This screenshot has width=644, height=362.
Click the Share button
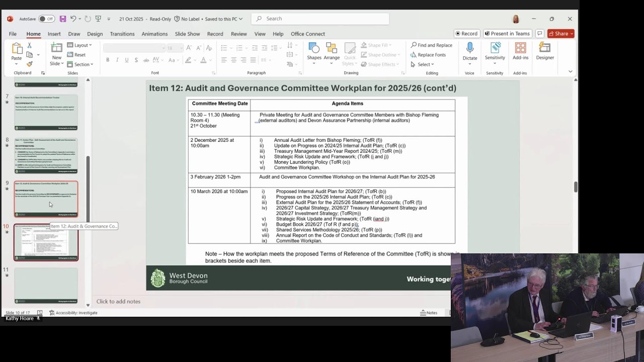[561, 34]
